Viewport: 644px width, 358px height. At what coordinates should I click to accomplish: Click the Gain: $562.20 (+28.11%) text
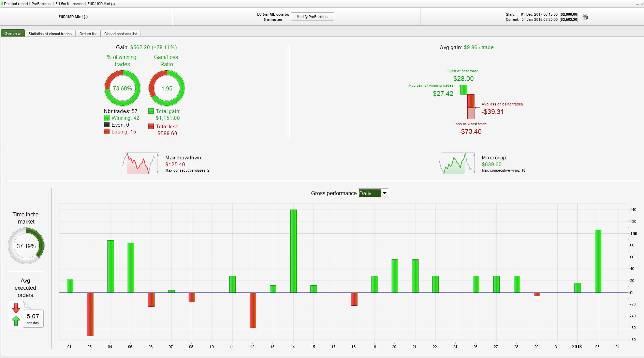click(146, 47)
